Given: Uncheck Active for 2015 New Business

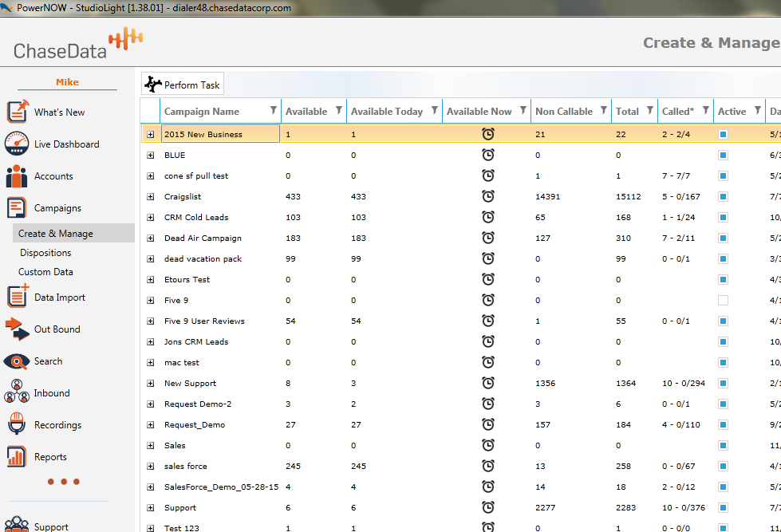Looking at the screenshot, I should tap(723, 135).
